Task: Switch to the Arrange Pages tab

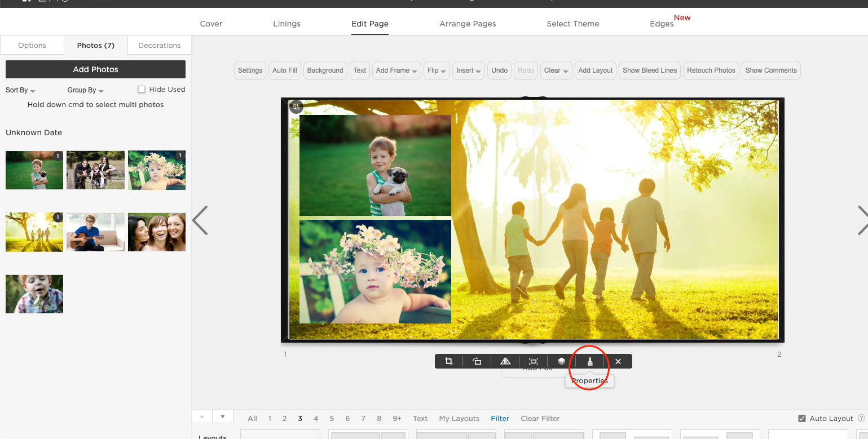Action: pyautogui.click(x=468, y=24)
